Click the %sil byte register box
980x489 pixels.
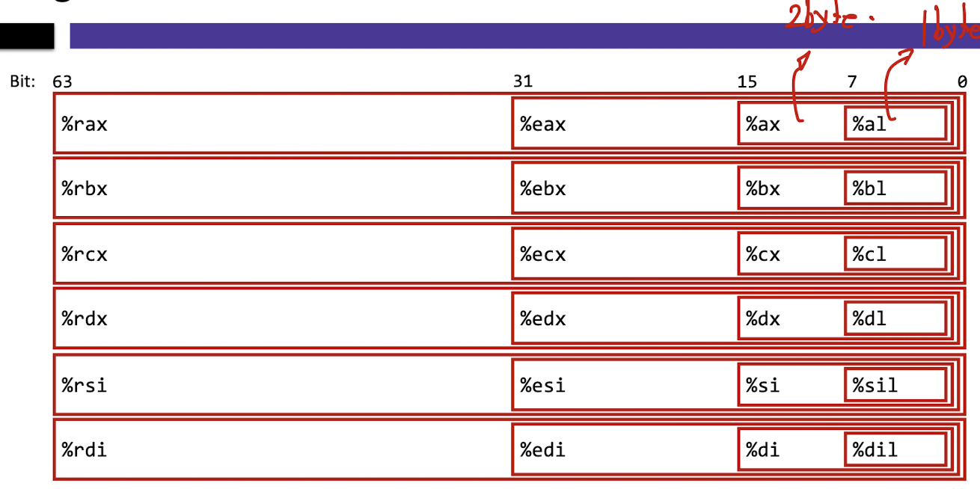[896, 385]
